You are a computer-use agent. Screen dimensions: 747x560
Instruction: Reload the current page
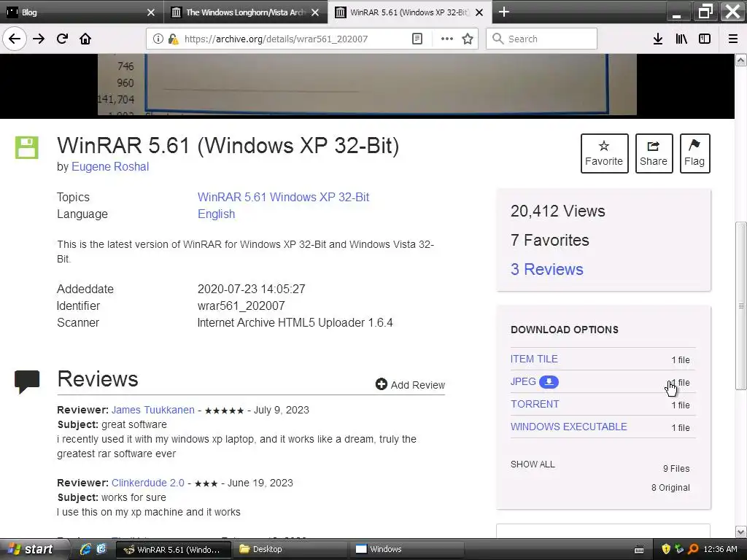click(62, 39)
